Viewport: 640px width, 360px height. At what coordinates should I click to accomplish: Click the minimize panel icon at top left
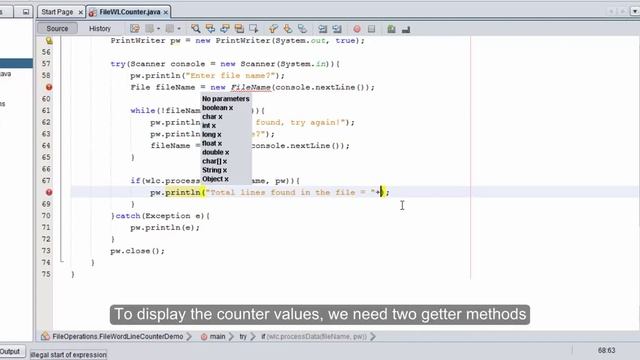(x=26, y=12)
